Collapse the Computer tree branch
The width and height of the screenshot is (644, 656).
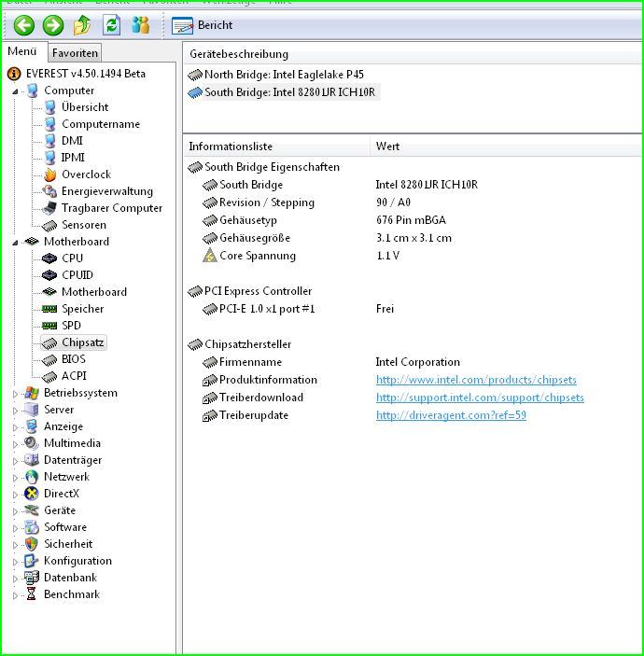pyautogui.click(x=15, y=91)
